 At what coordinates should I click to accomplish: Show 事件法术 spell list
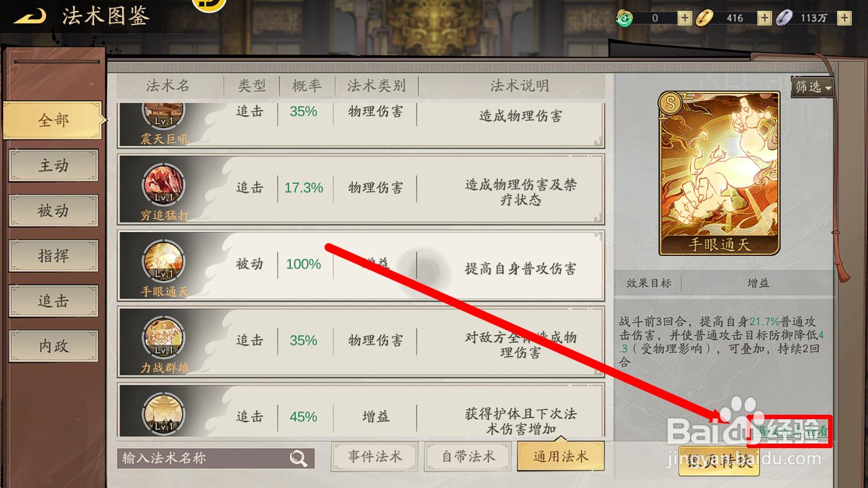(x=375, y=457)
